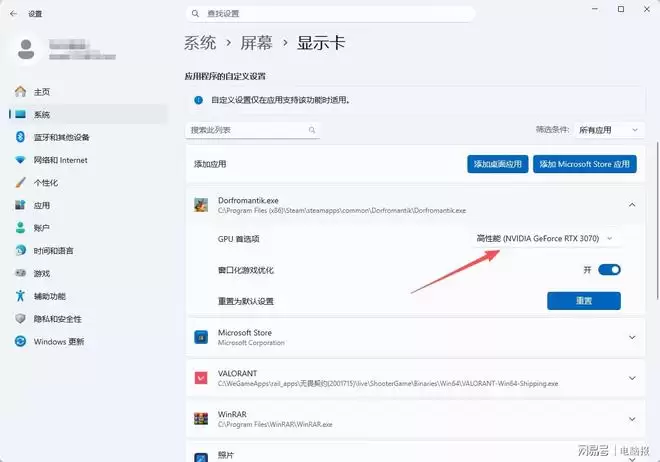Screen dimensions: 660x462
Task: Open the 筛选条件 所有应用 dropdown
Action: (x=609, y=130)
